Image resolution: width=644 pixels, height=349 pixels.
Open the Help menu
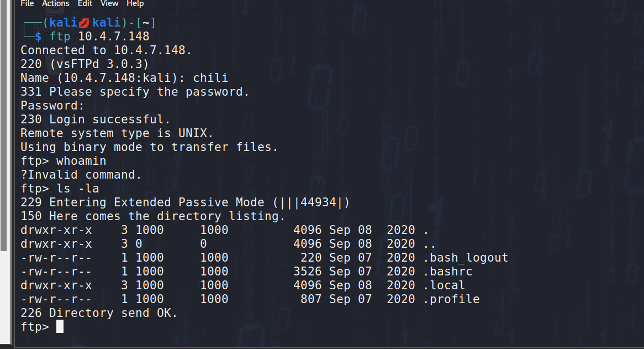tap(135, 3)
